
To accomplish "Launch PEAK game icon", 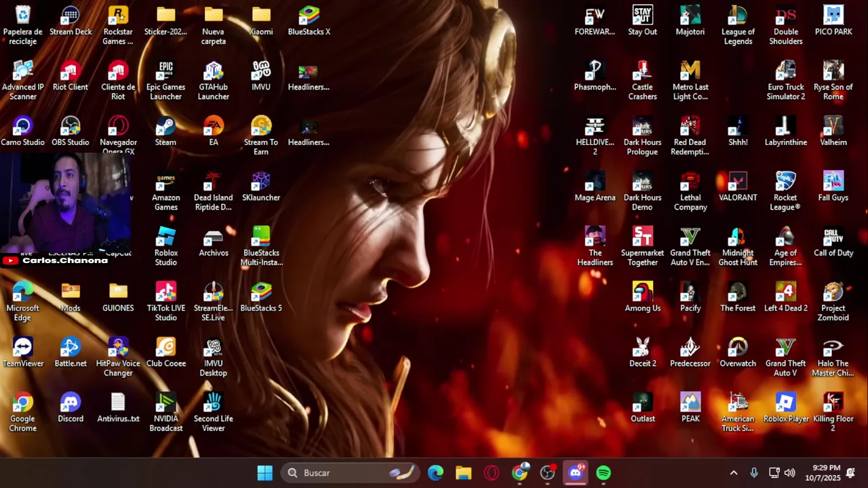I will (x=690, y=408).
